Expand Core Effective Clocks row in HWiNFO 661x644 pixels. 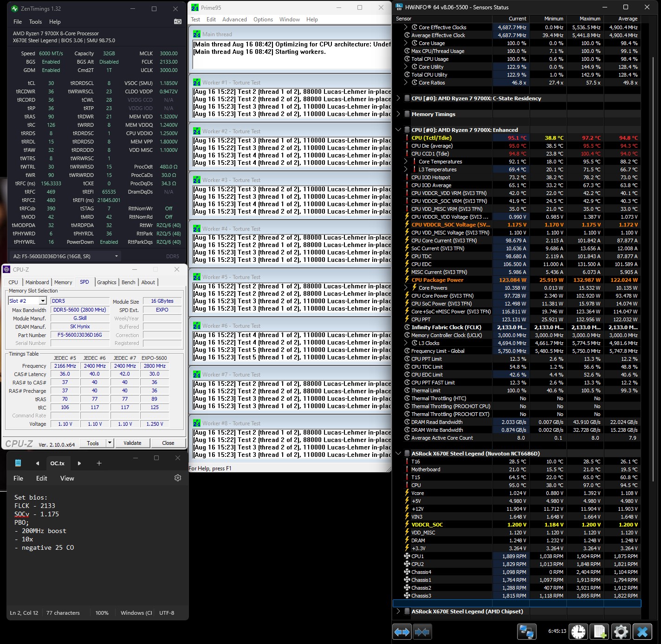[x=406, y=27]
